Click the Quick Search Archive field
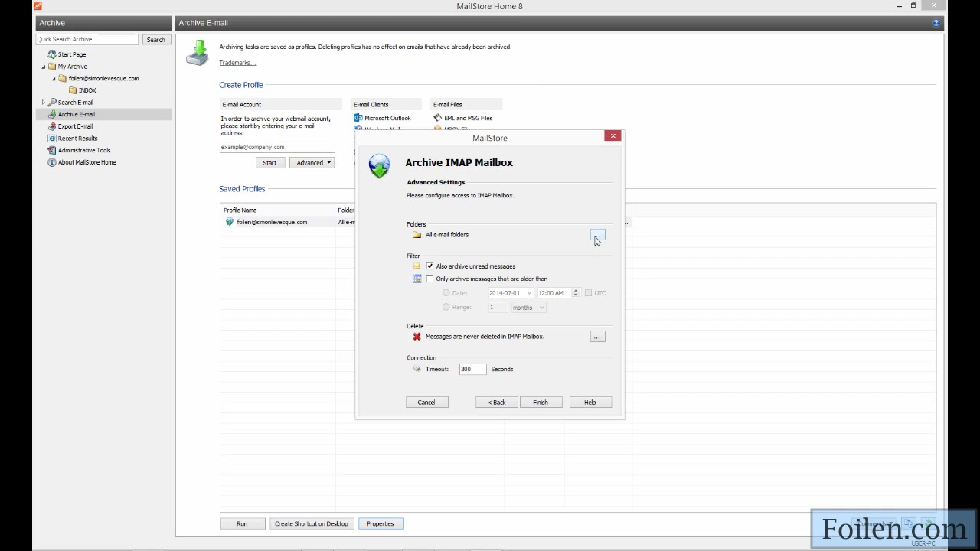Image resolution: width=980 pixels, height=551 pixels. [87, 40]
